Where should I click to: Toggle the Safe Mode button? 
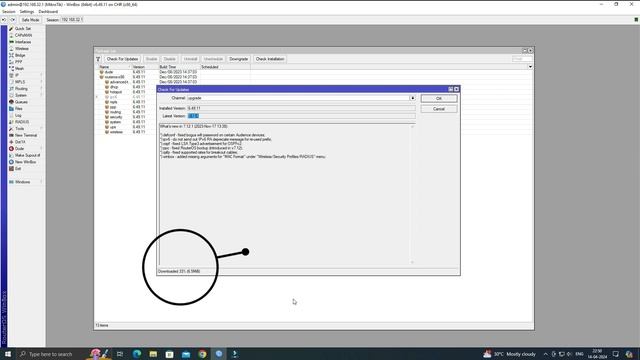pyautogui.click(x=30, y=20)
